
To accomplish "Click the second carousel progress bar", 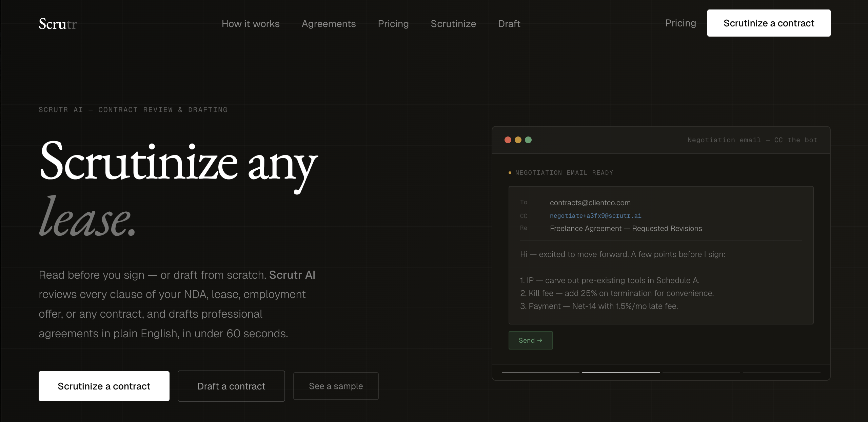I will (620, 373).
